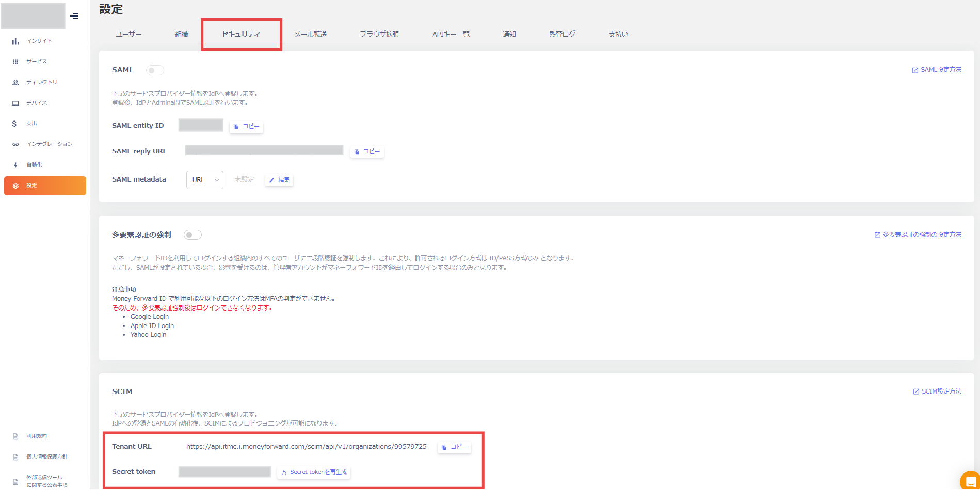Click the Tenant URL address text

tap(307, 447)
